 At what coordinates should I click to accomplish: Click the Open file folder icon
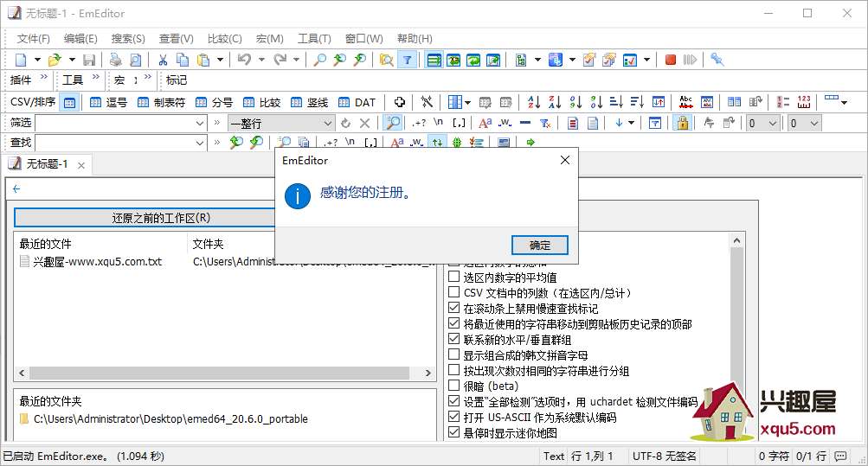click(55, 60)
